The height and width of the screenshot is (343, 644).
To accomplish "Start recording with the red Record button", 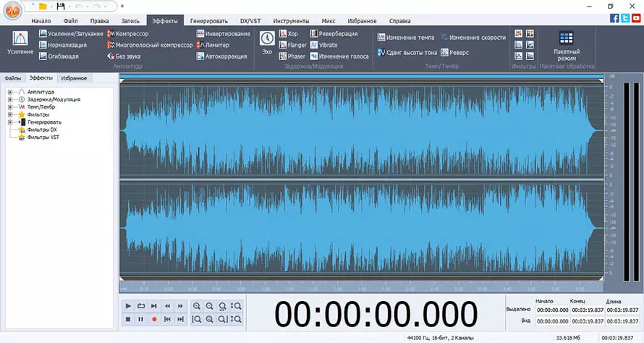I will (154, 319).
